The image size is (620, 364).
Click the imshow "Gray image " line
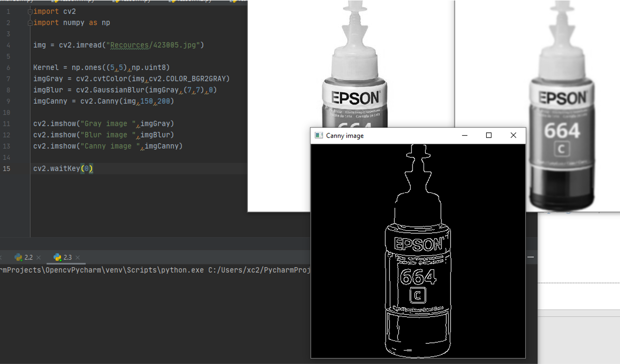(103, 124)
